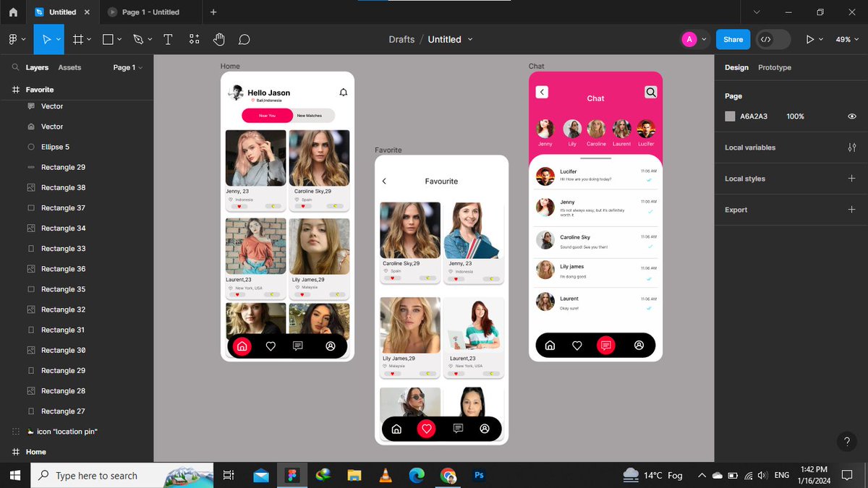Image resolution: width=868 pixels, height=488 pixels.
Task: Select the Rectangle shape tool
Action: coord(108,39)
